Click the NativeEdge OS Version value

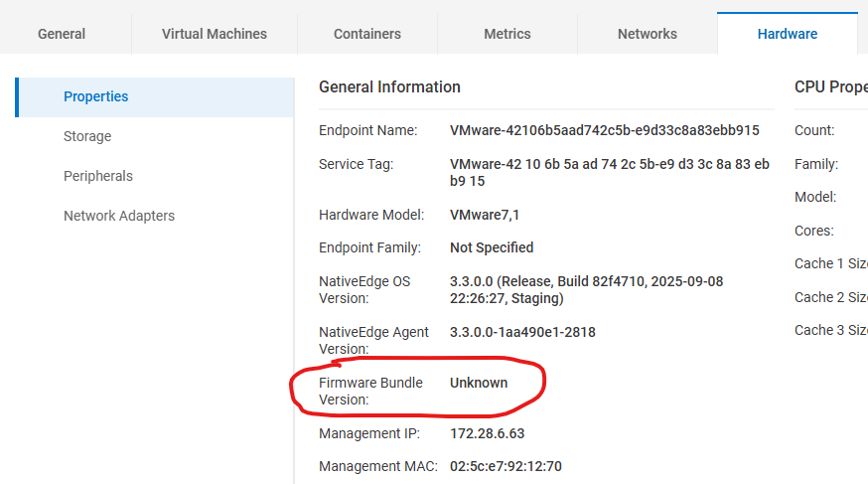tap(586, 290)
